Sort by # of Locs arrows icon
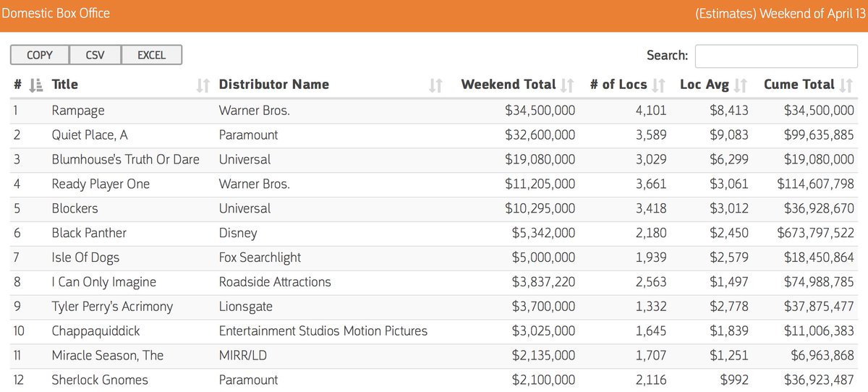The height and width of the screenshot is (392, 868). point(658,85)
